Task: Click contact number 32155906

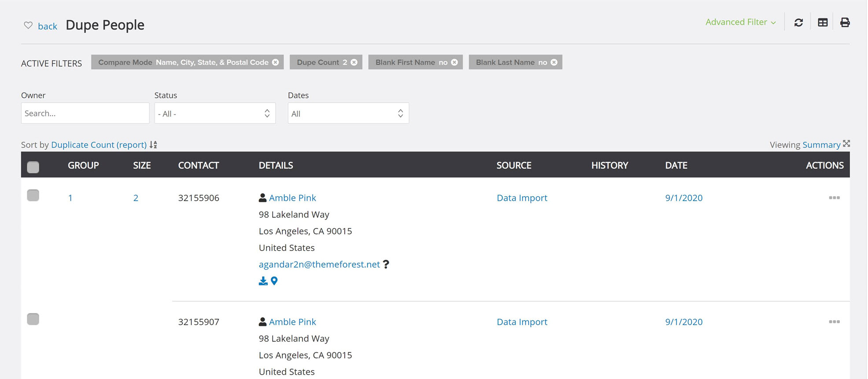Action: [x=199, y=198]
